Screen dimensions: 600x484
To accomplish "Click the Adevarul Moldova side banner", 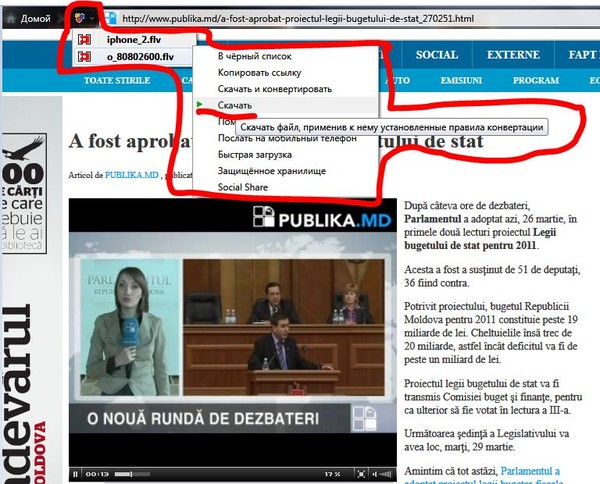I will pos(24,394).
